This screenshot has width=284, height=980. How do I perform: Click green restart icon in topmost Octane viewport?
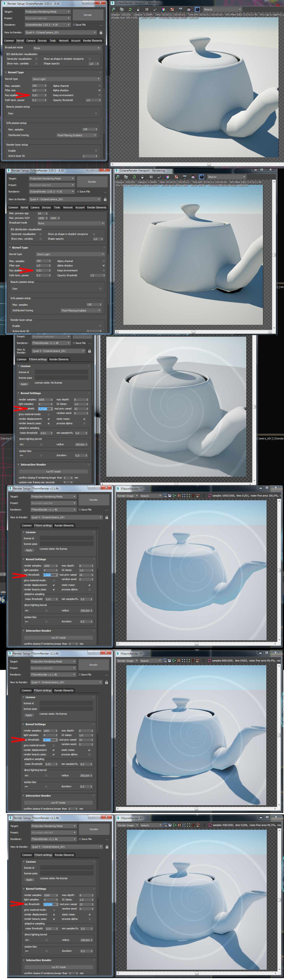point(130,9)
